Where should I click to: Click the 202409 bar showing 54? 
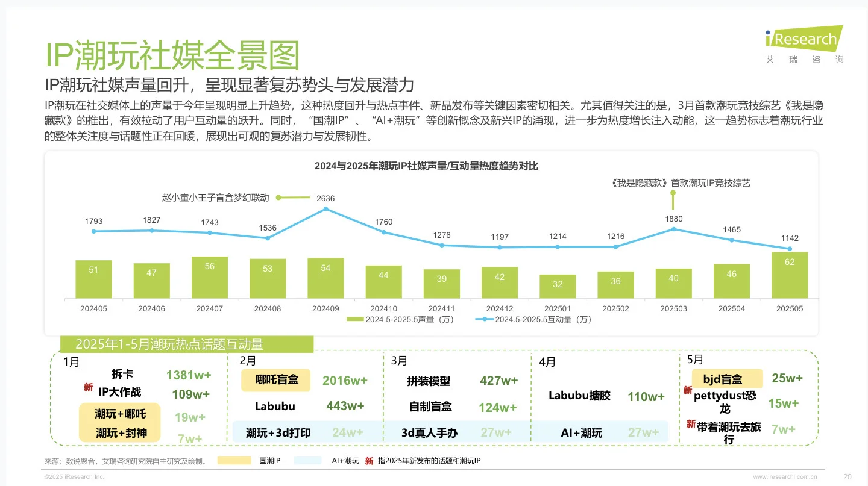pos(325,278)
